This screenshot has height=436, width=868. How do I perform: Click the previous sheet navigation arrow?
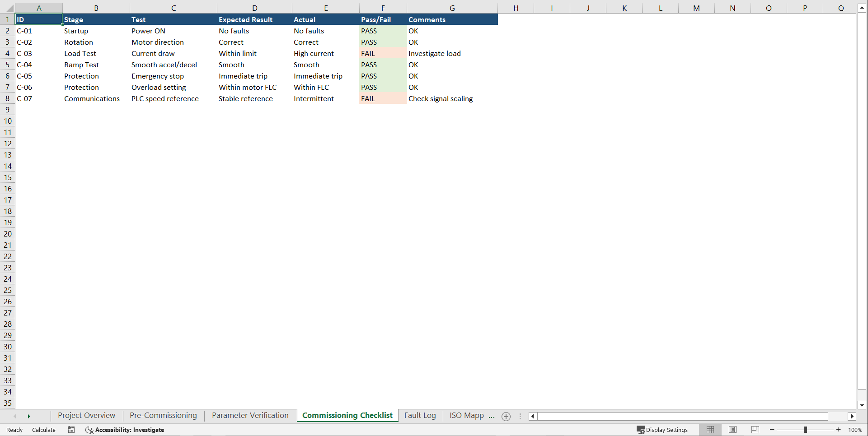[15, 416]
